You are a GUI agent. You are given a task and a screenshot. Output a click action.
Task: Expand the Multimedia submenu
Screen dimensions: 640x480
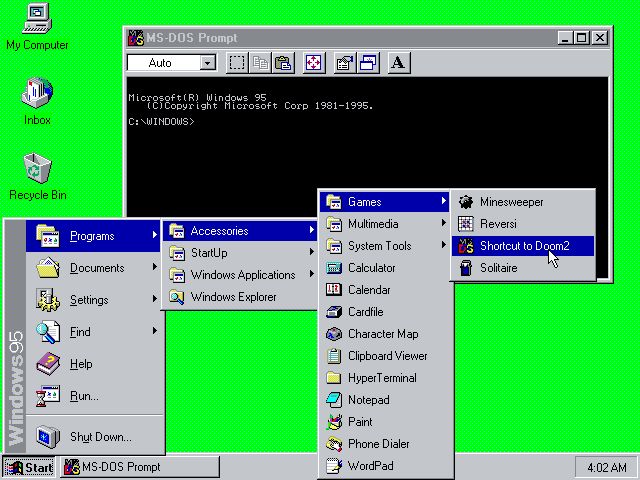384,224
